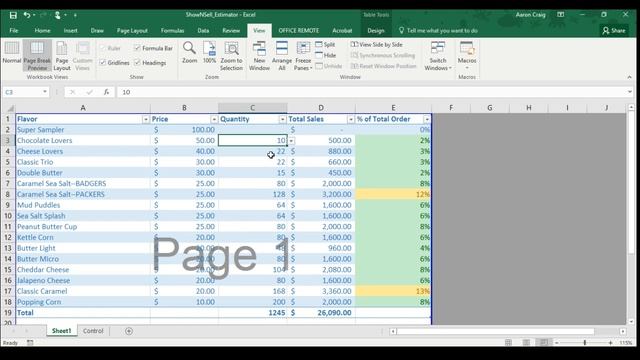The image size is (640, 360).
Task: Open the Quantity column filter dropdown
Action: 282,119
